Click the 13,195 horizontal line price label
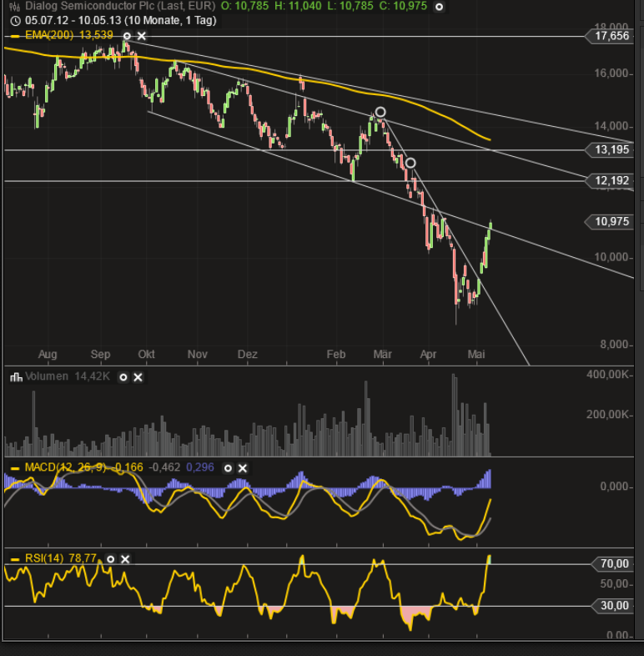The width and height of the screenshot is (644, 656). coord(609,149)
